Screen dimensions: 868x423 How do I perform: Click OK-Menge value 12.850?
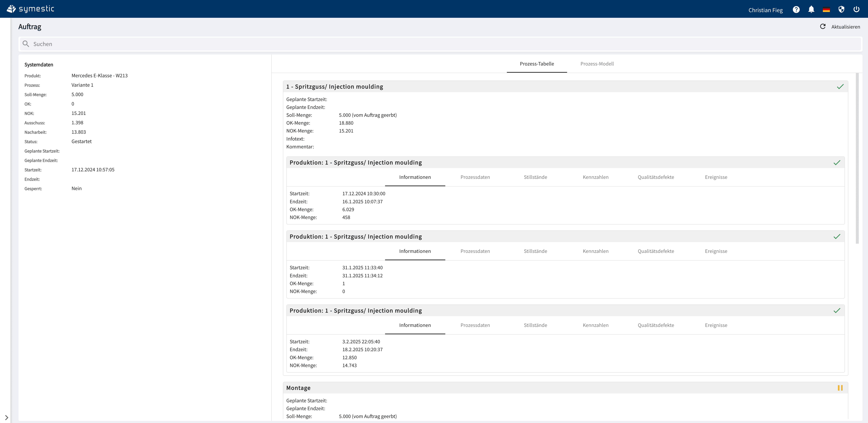349,358
